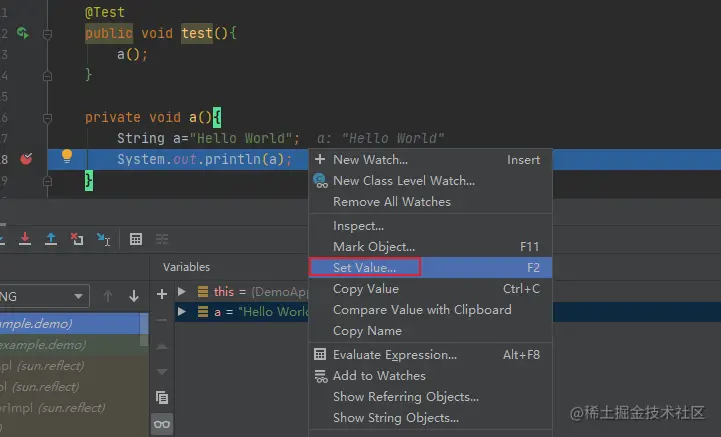The height and width of the screenshot is (437, 721).
Task: Select the variable row a = "Hello World"
Action: 242,312
